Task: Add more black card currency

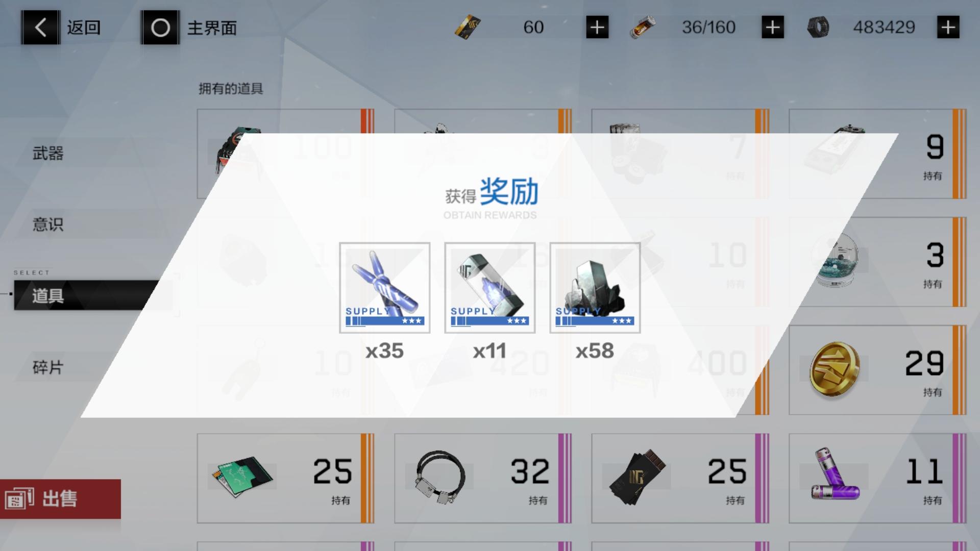Action: (597, 27)
